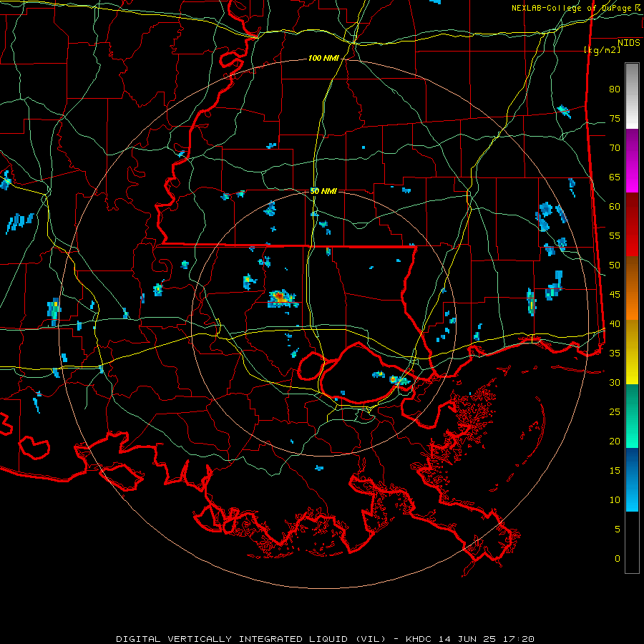Click the [kg/m2] units label
Viewport: 644px width, 644px height.
(602, 49)
